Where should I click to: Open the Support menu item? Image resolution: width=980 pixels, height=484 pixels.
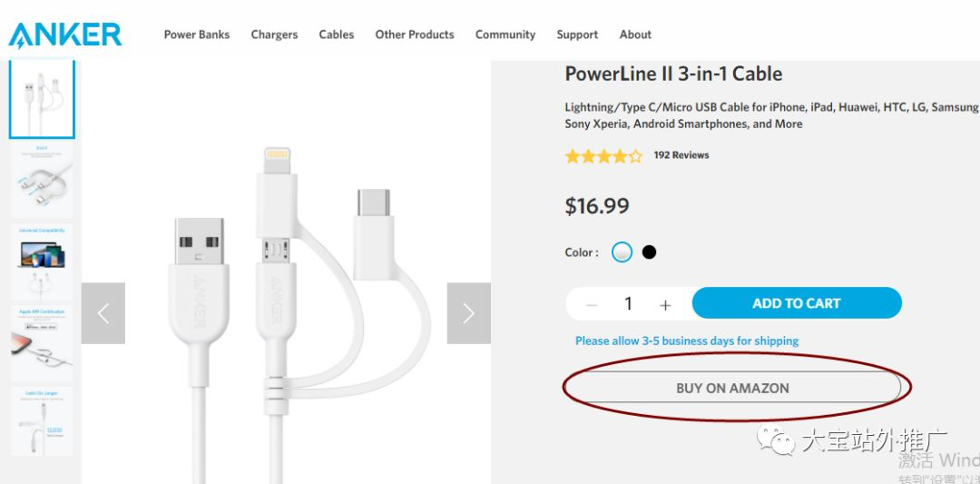pyautogui.click(x=577, y=35)
